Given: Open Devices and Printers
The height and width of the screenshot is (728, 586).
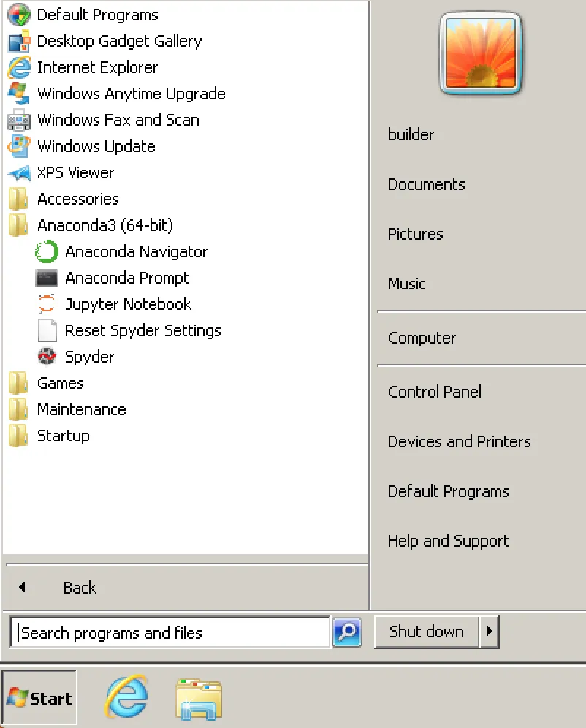Looking at the screenshot, I should tap(460, 441).
